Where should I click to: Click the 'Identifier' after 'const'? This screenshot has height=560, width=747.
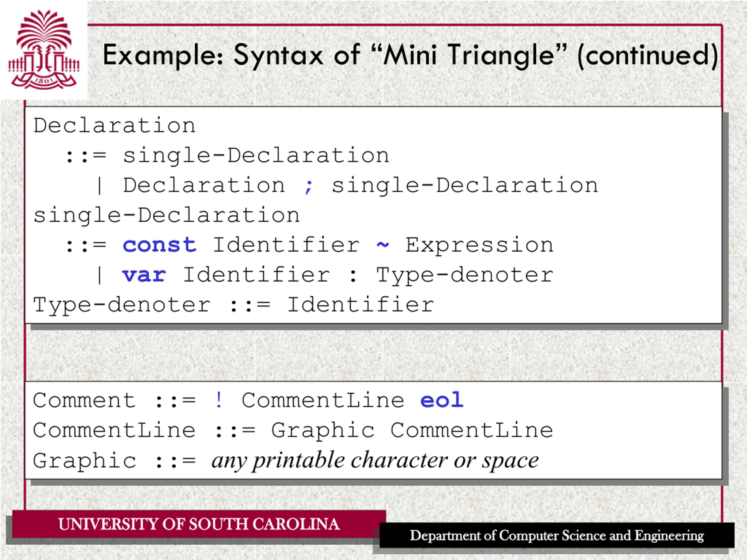click(286, 245)
